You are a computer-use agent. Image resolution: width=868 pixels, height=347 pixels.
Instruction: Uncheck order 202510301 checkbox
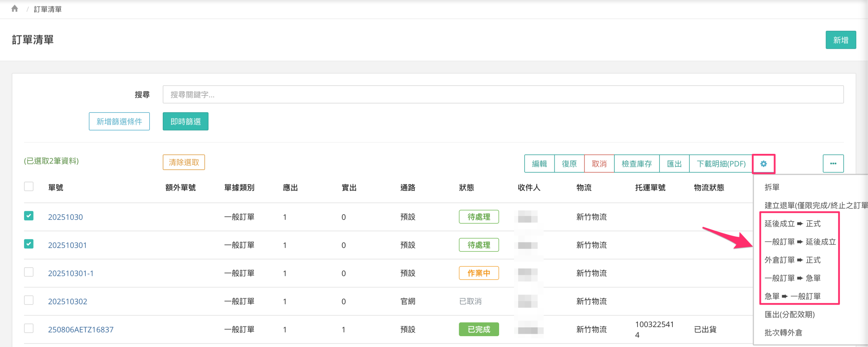(x=29, y=244)
